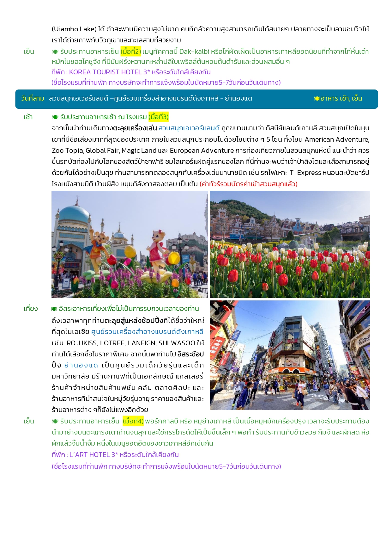Select the brand name "SULWASOO"
Screen dimensions: 392x555
click(x=177, y=343)
